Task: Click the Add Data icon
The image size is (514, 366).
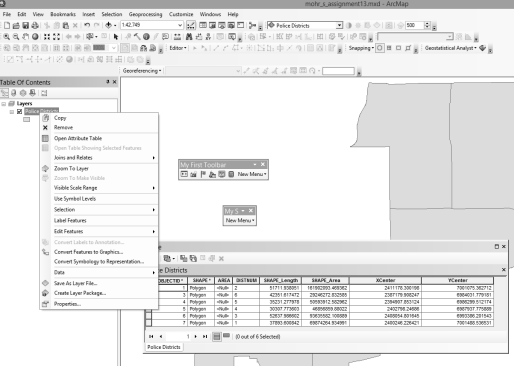Action: [109, 25]
